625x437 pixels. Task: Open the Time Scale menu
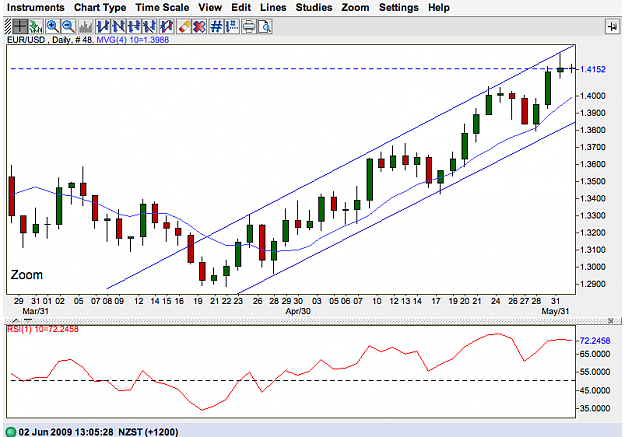[x=162, y=8]
